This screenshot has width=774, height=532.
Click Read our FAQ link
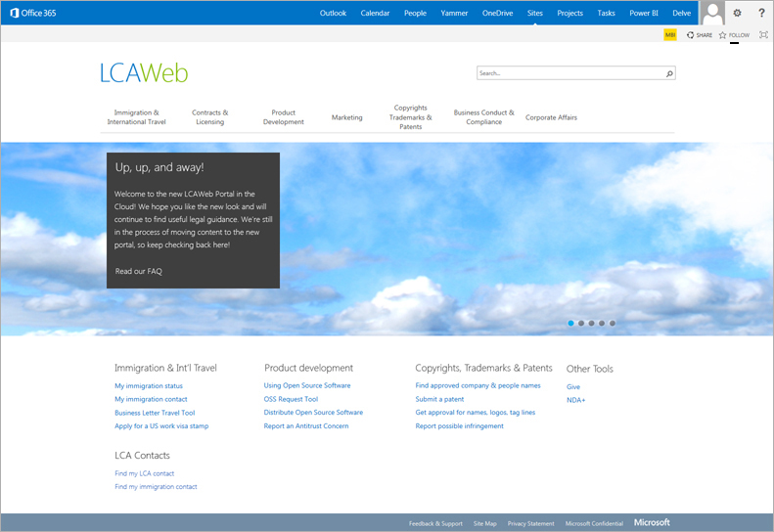(139, 271)
